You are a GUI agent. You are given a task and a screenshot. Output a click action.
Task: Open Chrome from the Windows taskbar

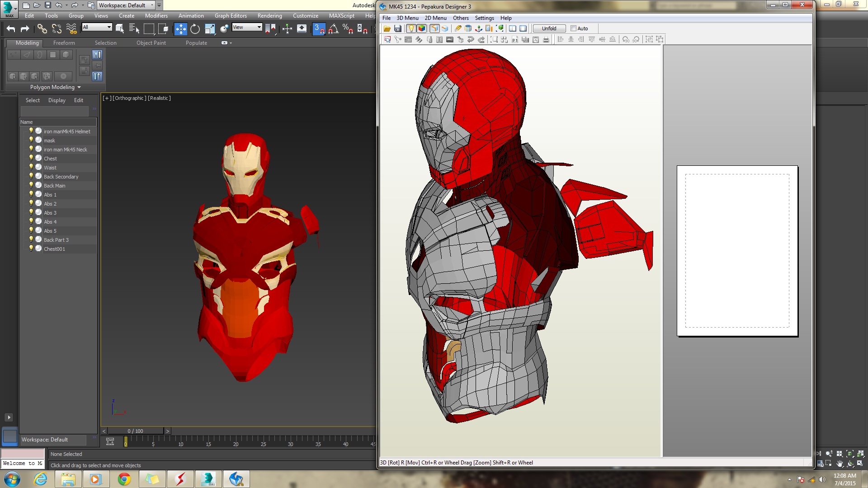[x=124, y=479]
